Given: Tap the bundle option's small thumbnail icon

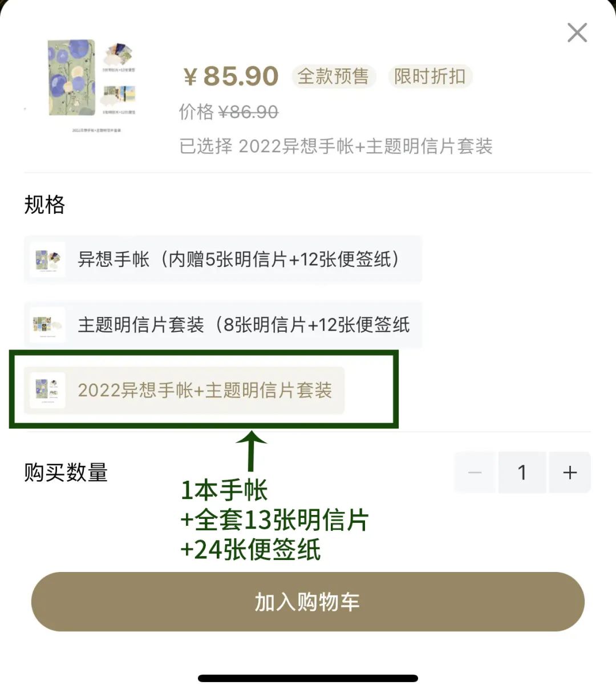Looking at the screenshot, I should 47,391.
